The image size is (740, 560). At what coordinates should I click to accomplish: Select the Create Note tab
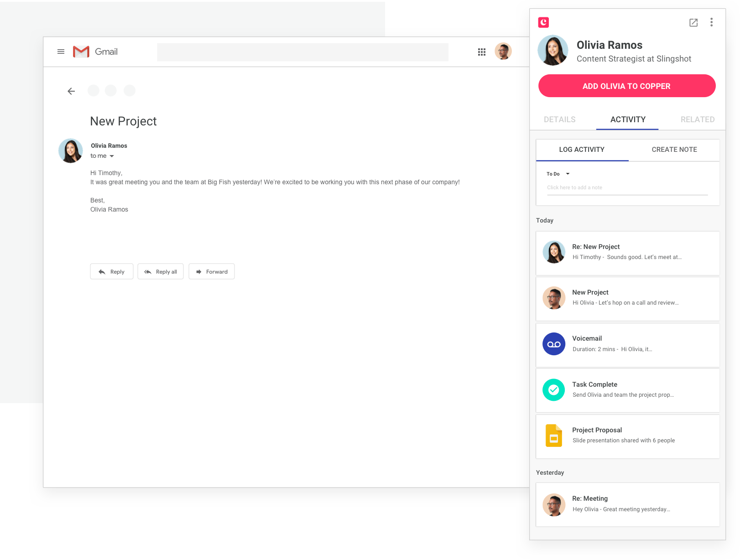click(x=674, y=150)
